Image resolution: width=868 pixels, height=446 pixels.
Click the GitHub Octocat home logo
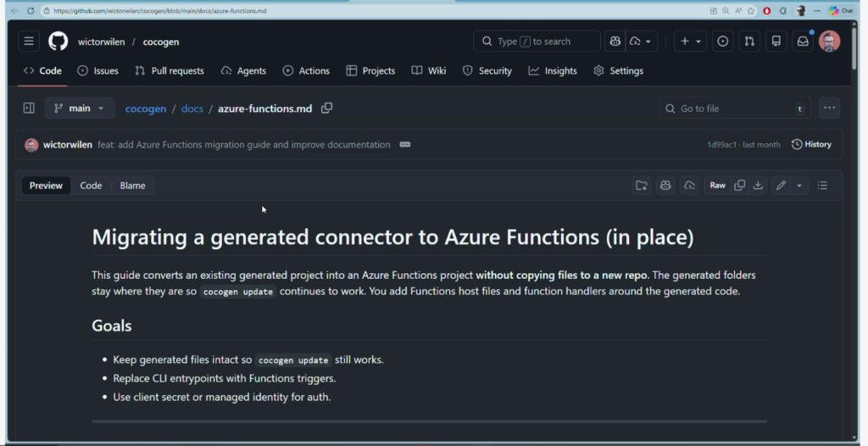click(58, 42)
